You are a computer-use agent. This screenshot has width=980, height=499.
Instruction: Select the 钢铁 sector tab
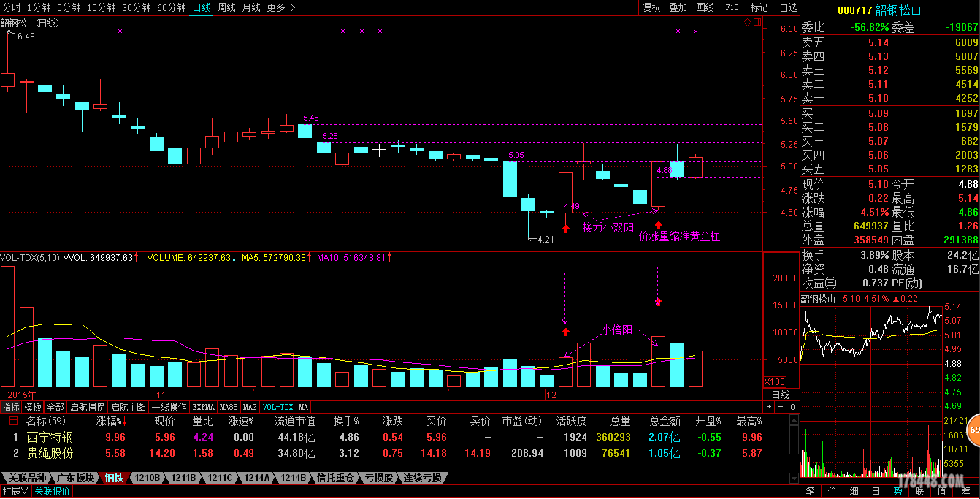point(114,478)
